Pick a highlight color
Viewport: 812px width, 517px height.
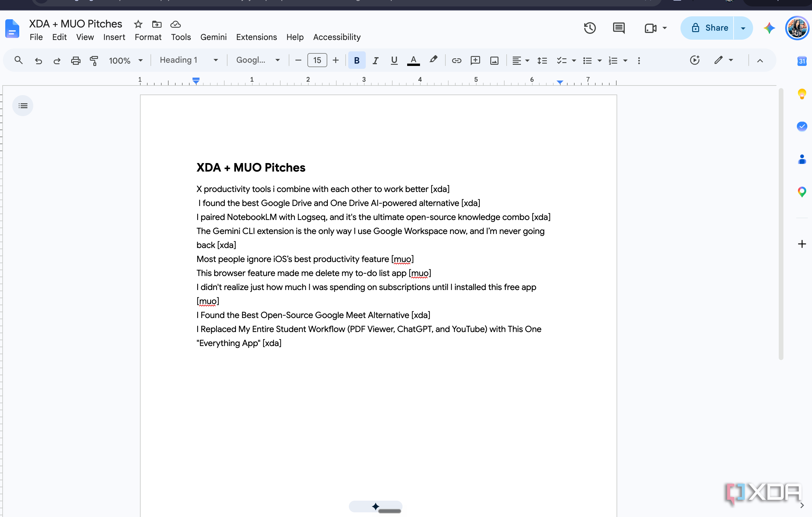pos(433,60)
